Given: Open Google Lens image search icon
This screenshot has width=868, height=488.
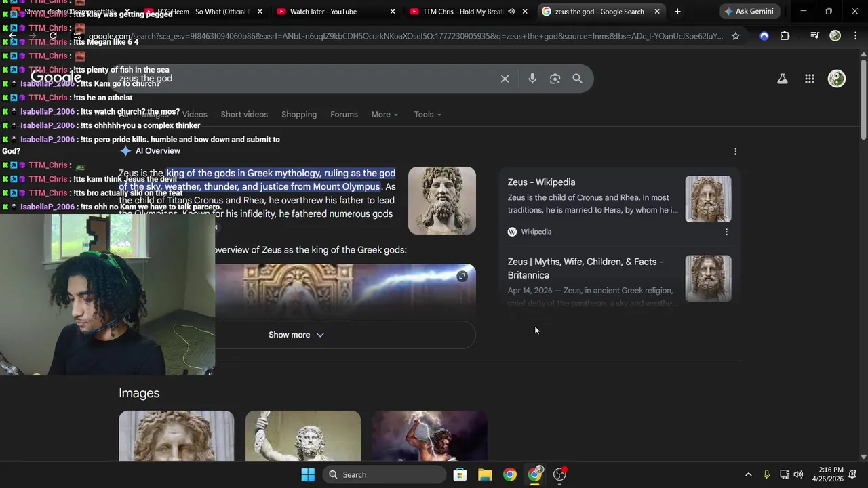Looking at the screenshot, I should 555,79.
